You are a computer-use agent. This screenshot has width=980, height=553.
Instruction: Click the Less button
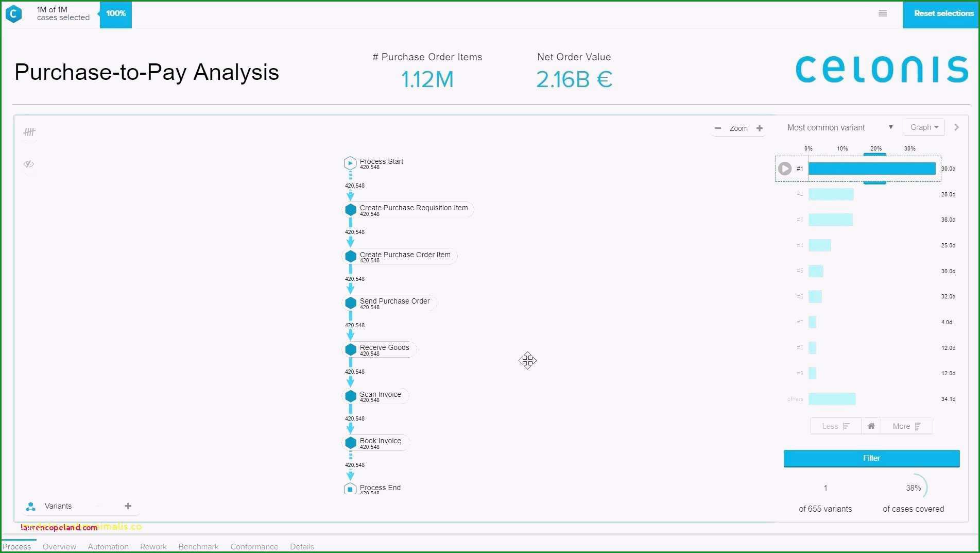pos(835,426)
